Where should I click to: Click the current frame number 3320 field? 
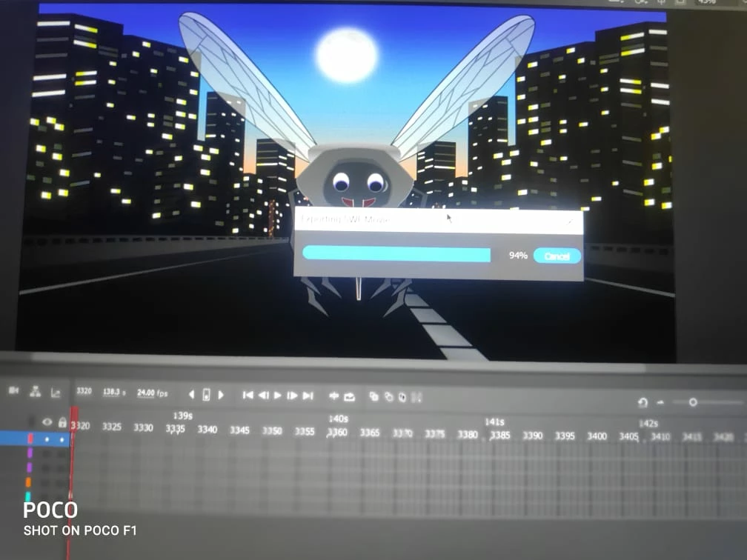[x=84, y=391]
